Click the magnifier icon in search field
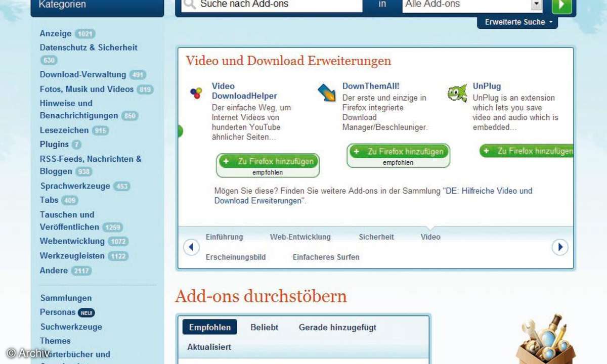 point(189,4)
